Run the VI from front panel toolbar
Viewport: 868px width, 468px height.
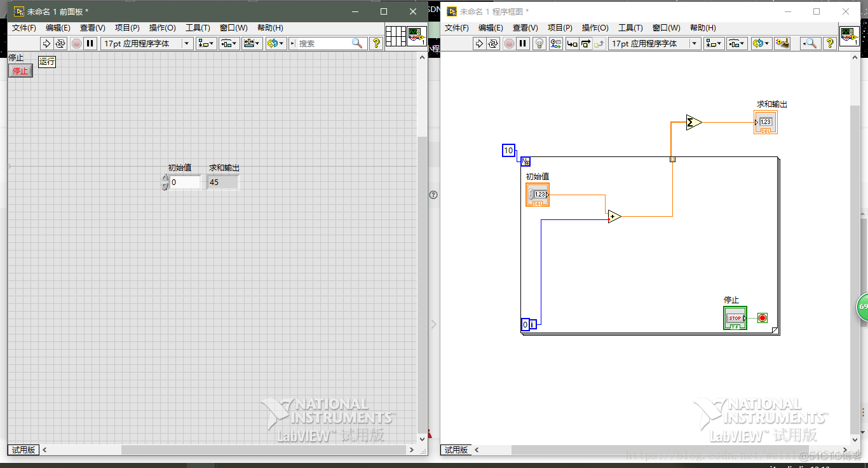(x=46, y=43)
